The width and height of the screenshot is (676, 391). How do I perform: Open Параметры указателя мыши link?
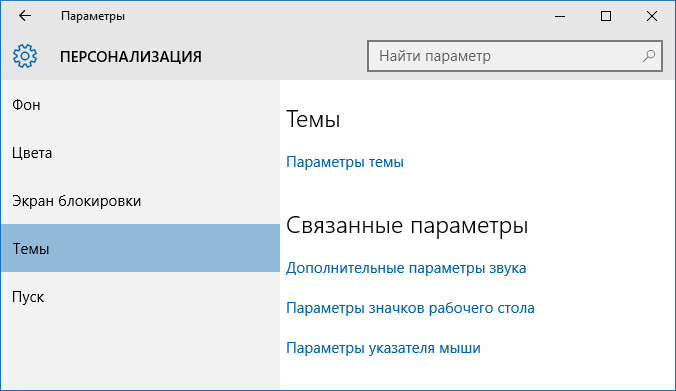click(383, 348)
